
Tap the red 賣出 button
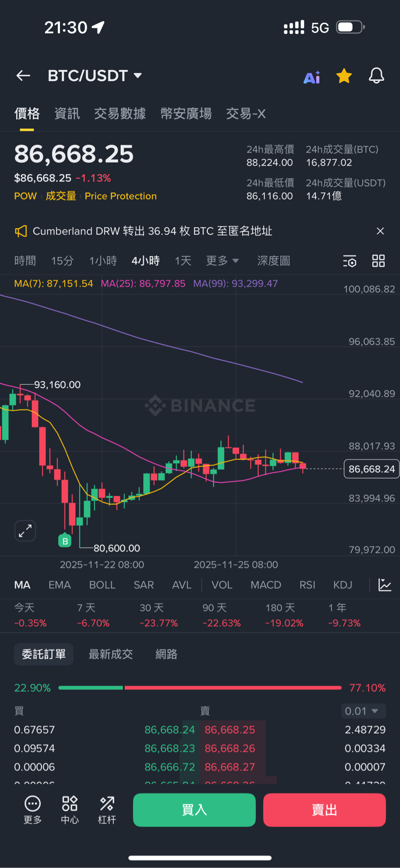pos(324,810)
